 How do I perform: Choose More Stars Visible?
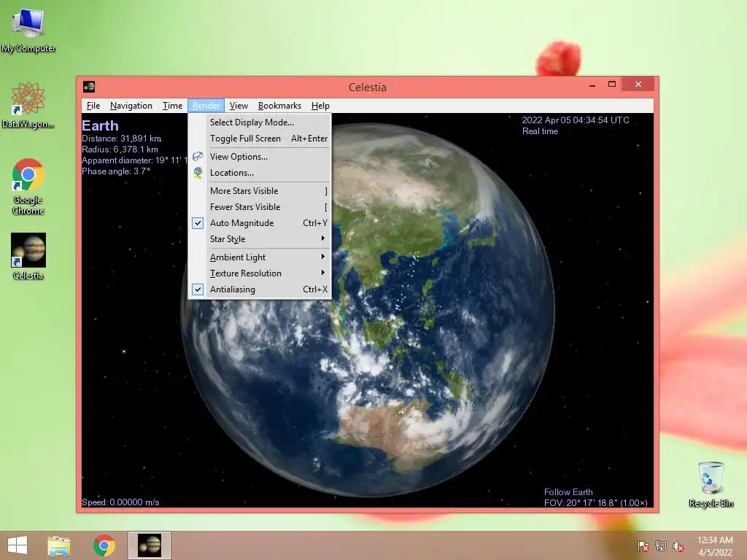(x=259, y=191)
